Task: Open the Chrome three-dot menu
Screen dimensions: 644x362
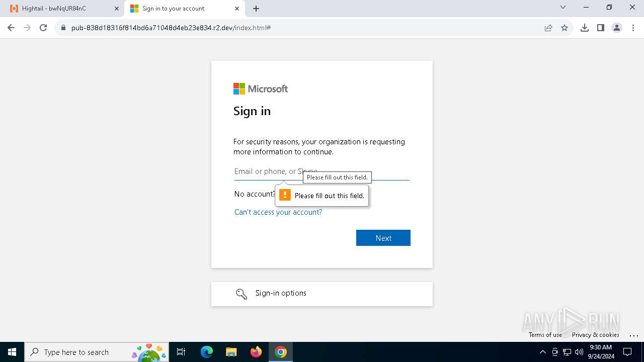Action: click(x=633, y=28)
